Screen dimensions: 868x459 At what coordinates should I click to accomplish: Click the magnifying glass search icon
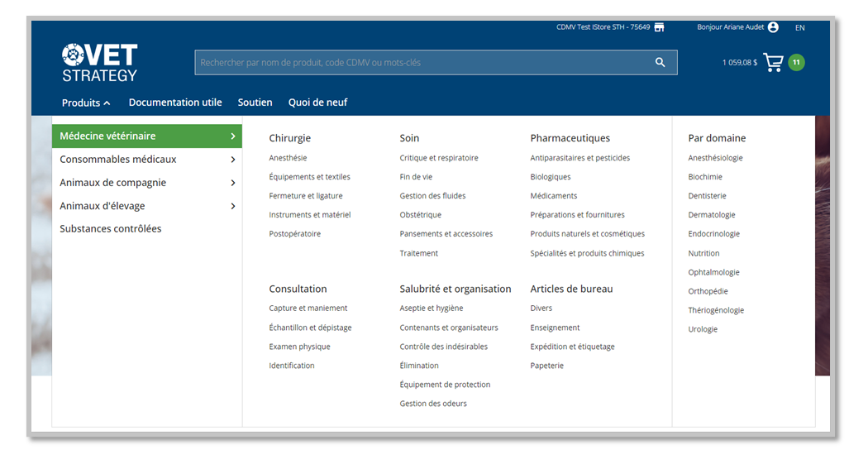(x=660, y=63)
